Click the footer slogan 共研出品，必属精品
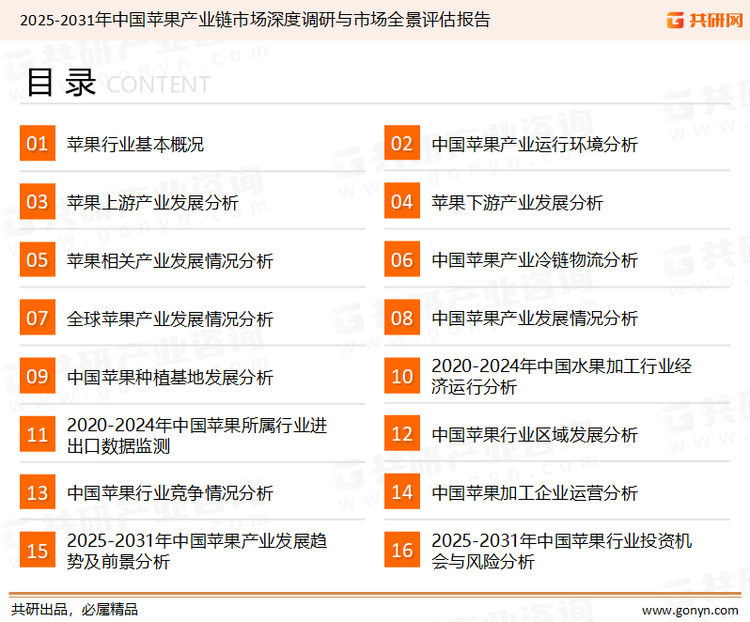The width and height of the screenshot is (750, 622). point(75,610)
